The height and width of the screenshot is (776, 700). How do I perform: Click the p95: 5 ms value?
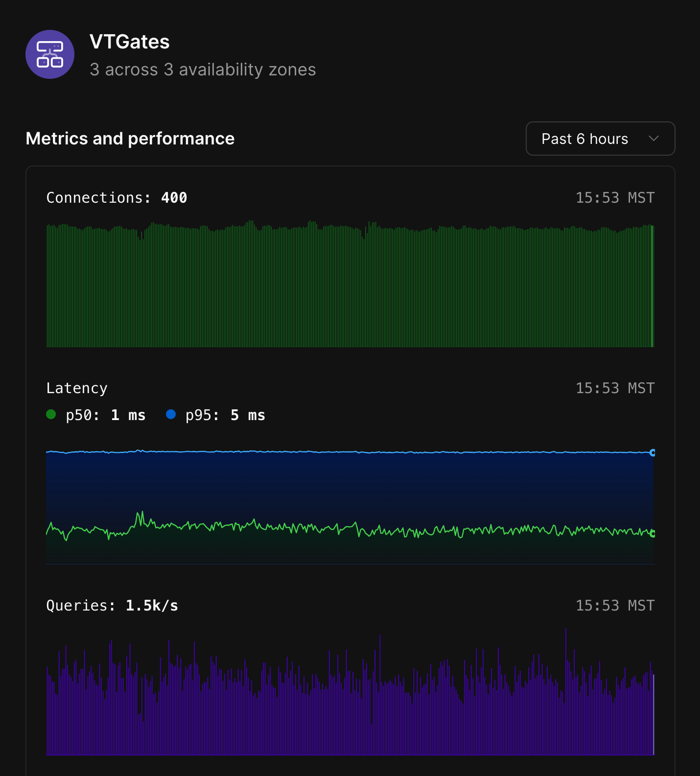tap(225, 415)
